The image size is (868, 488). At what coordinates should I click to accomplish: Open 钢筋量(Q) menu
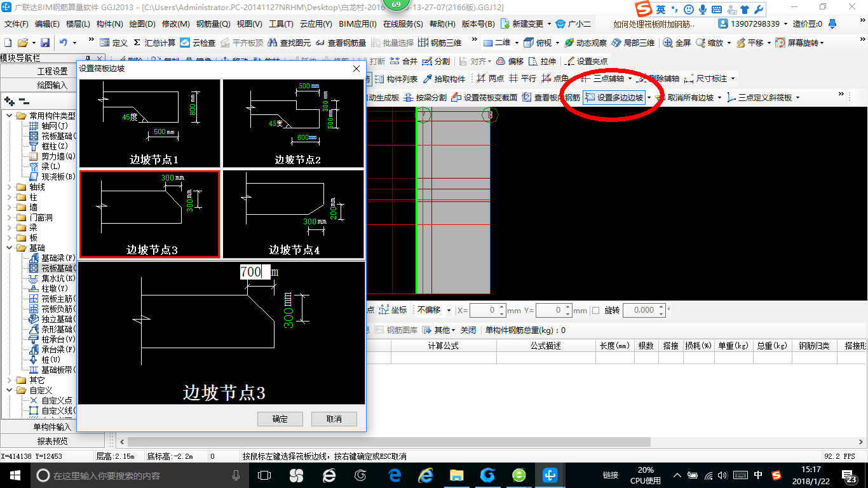(x=213, y=24)
